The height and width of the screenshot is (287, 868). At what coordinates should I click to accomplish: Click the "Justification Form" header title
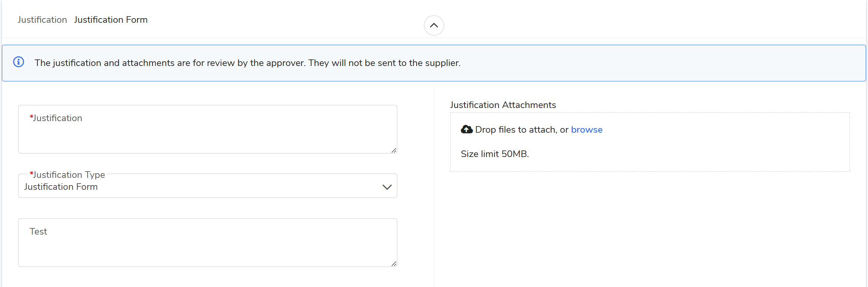tap(111, 20)
